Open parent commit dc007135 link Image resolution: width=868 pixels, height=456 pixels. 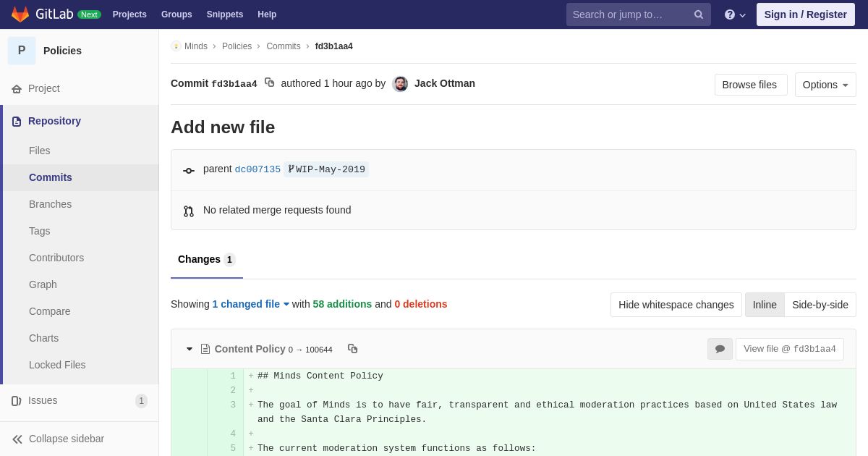pyautogui.click(x=258, y=169)
